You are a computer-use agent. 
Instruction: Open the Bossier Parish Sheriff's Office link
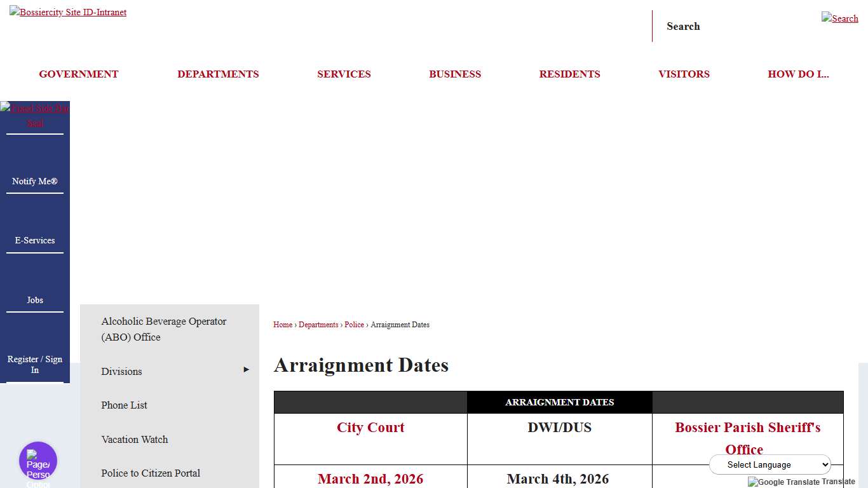point(747,438)
